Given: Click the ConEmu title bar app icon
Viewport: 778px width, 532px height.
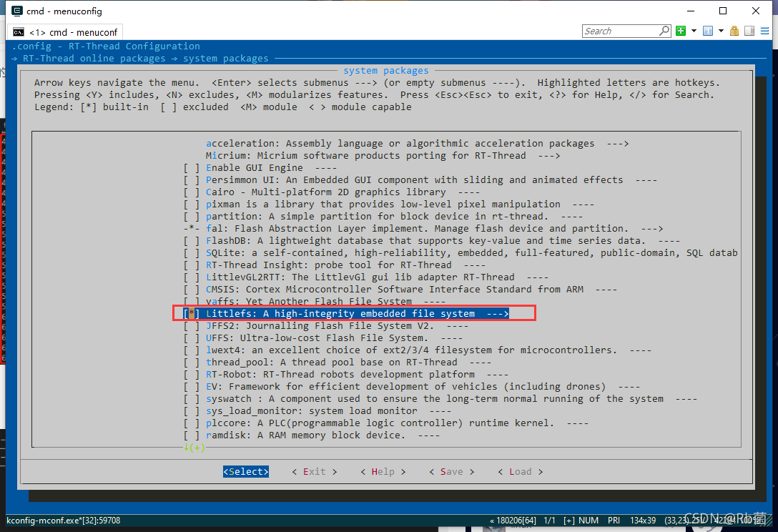Looking at the screenshot, I should click(16, 11).
